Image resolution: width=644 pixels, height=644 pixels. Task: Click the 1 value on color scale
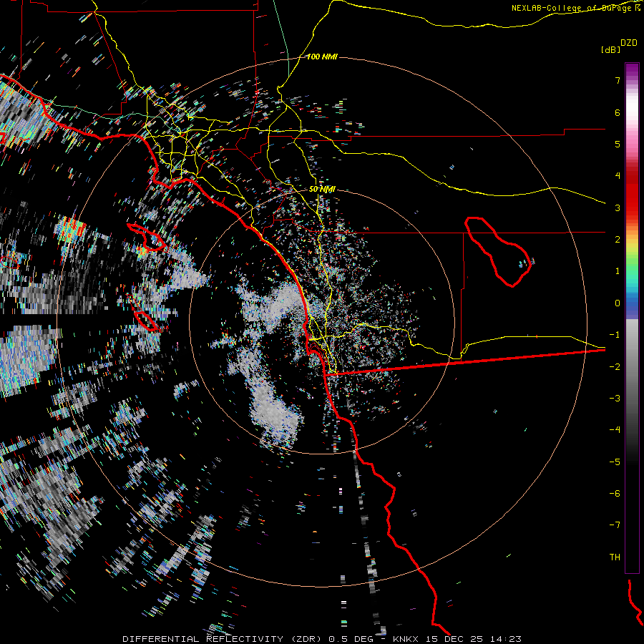pyautogui.click(x=618, y=271)
